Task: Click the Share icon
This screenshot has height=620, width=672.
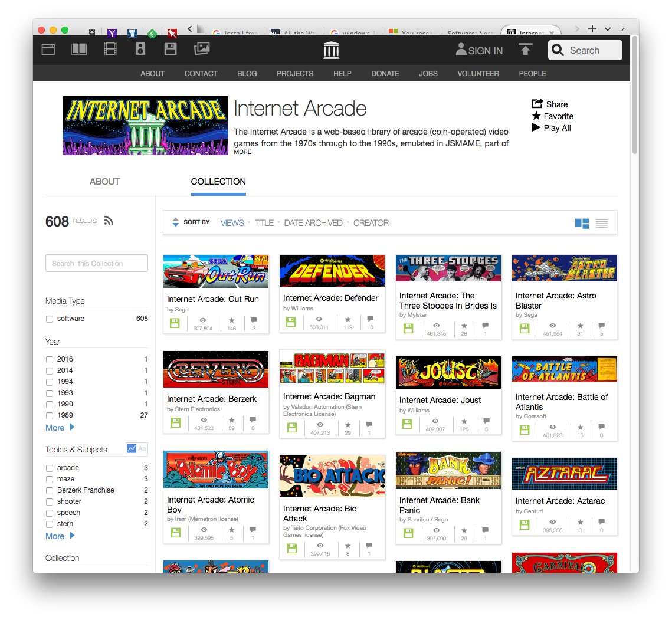Action: tap(537, 104)
